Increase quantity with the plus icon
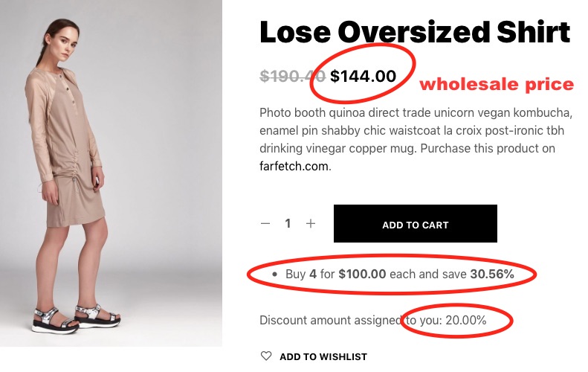The height and width of the screenshot is (372, 588). (311, 223)
